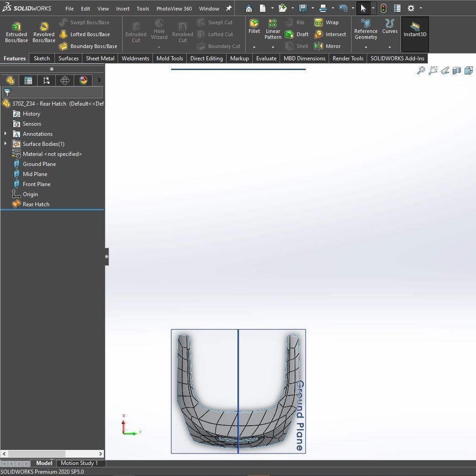Pin the SOLIDWORKS menu bar
Image resolution: width=476 pixels, height=476 pixels.
click(229, 8)
